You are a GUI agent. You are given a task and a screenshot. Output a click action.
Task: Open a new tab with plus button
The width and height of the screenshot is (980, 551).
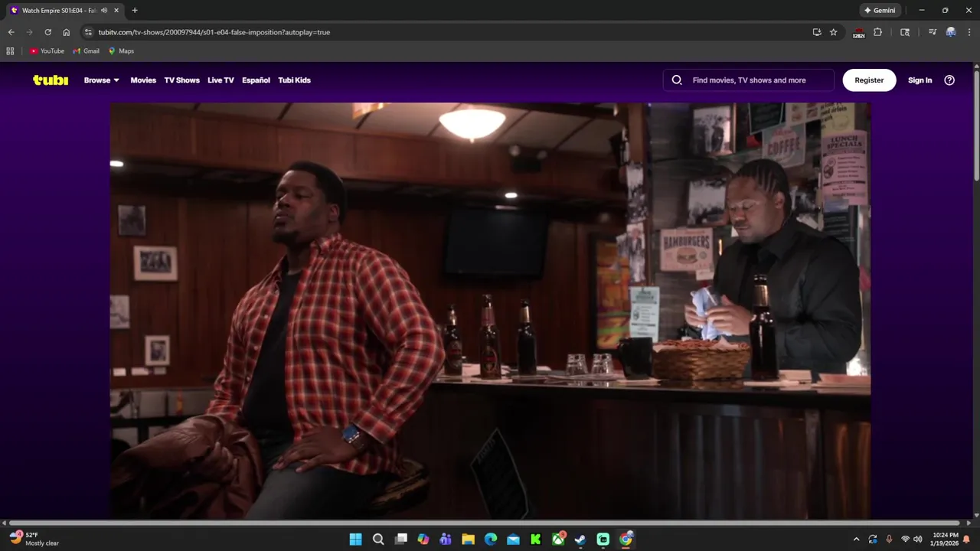tap(135, 11)
